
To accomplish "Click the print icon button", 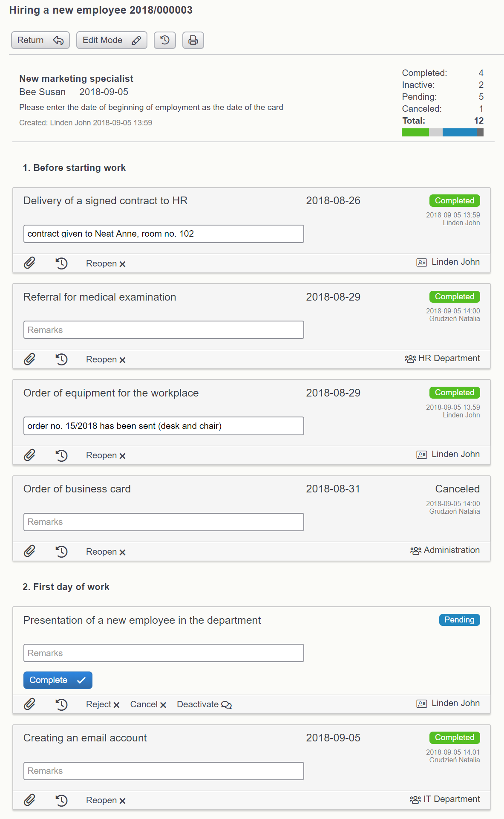I will coord(193,40).
